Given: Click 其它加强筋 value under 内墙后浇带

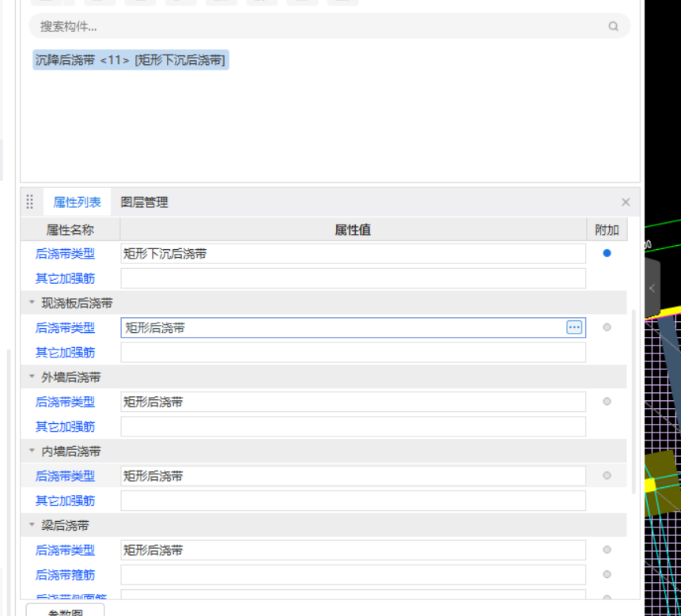Looking at the screenshot, I should (353, 501).
